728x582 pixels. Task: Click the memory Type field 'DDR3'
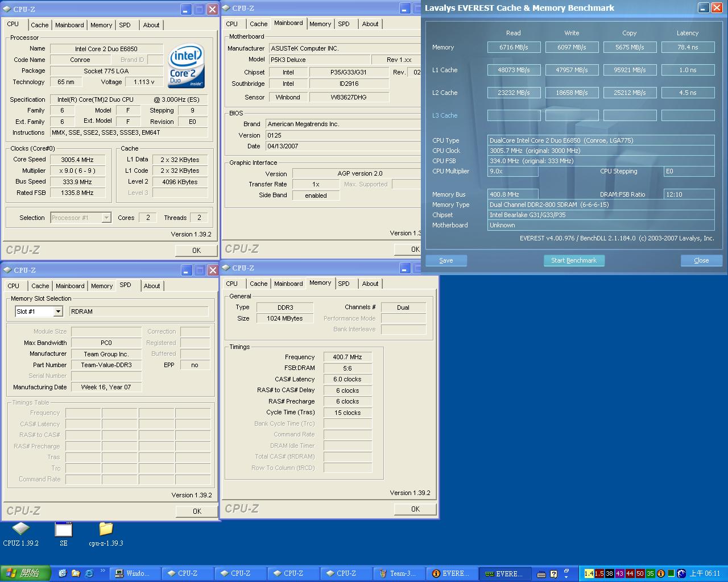tap(285, 307)
